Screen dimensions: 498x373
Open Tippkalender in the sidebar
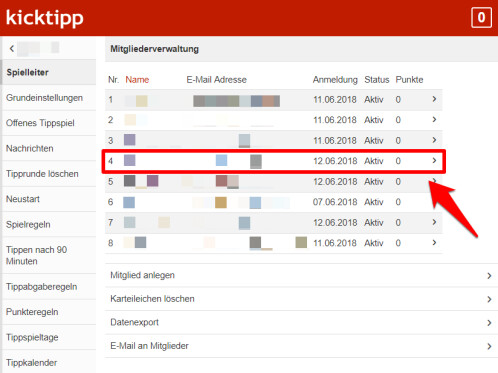[x=49, y=362]
